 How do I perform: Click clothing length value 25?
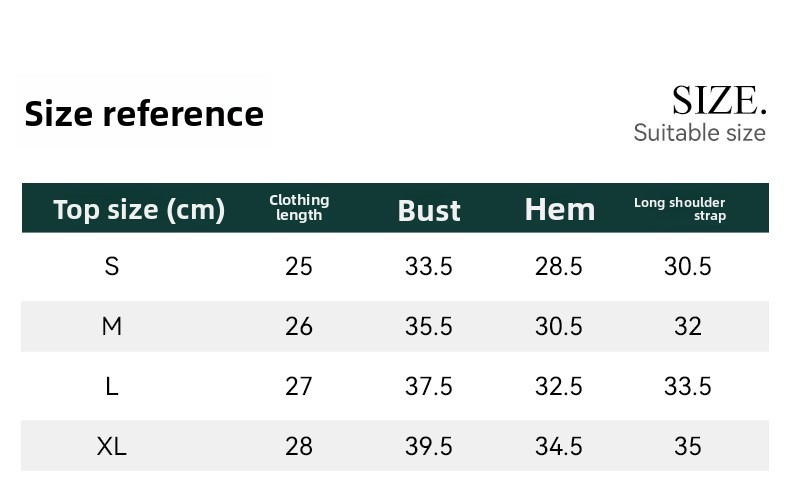click(299, 266)
